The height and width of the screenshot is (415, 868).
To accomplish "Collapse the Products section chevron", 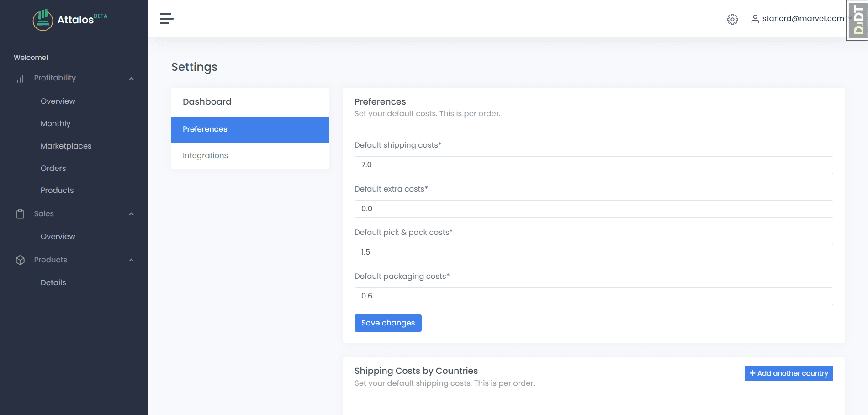I will click(131, 260).
